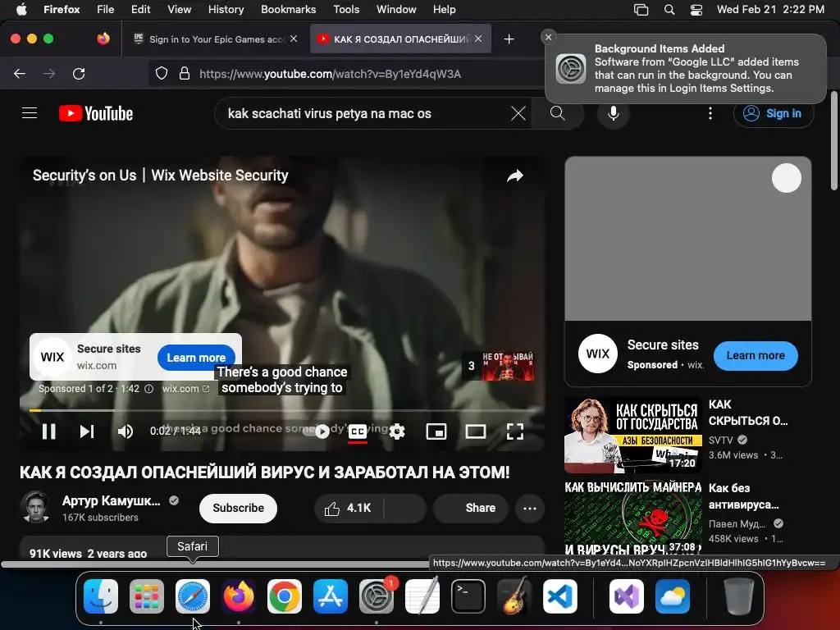Image resolution: width=840 pixels, height=630 pixels.
Task: Start voice search with microphone icon
Action: (614, 113)
